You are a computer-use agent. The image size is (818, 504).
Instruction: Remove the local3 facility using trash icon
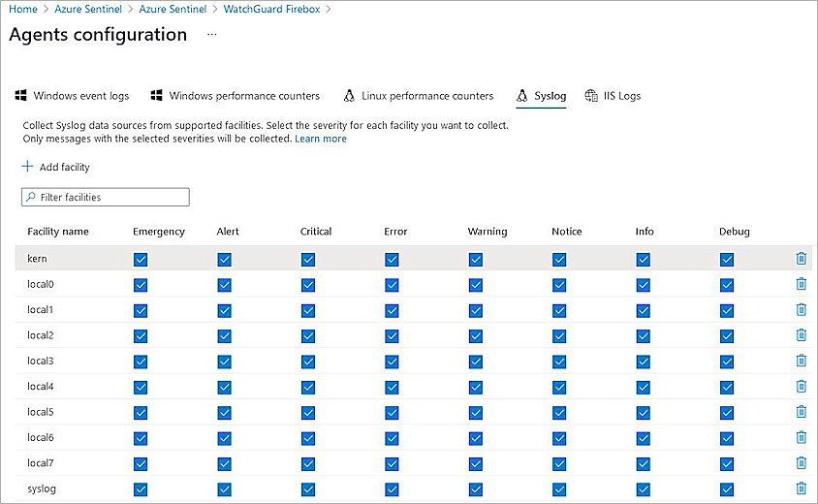801,361
